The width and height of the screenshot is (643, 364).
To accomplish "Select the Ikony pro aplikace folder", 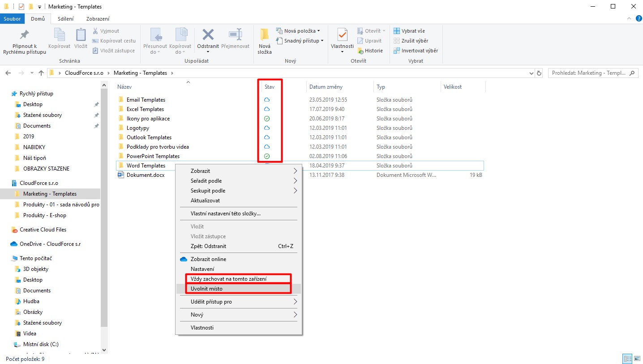I will [x=148, y=119].
